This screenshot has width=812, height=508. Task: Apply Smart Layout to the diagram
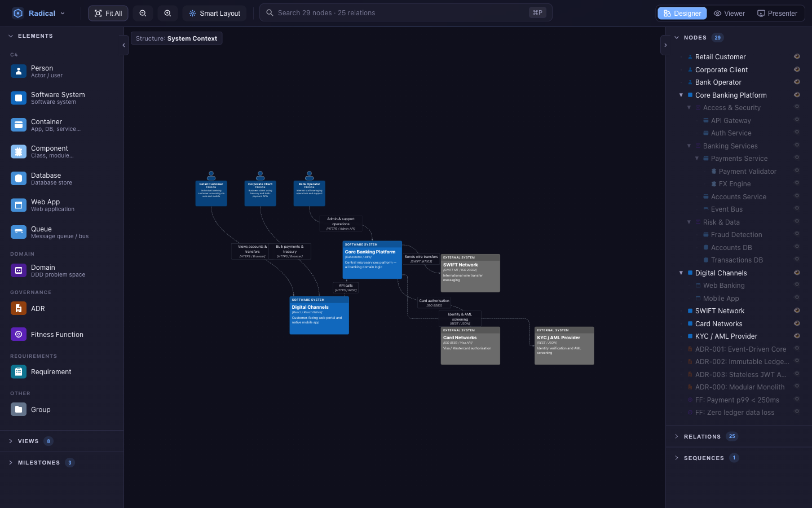click(x=214, y=13)
